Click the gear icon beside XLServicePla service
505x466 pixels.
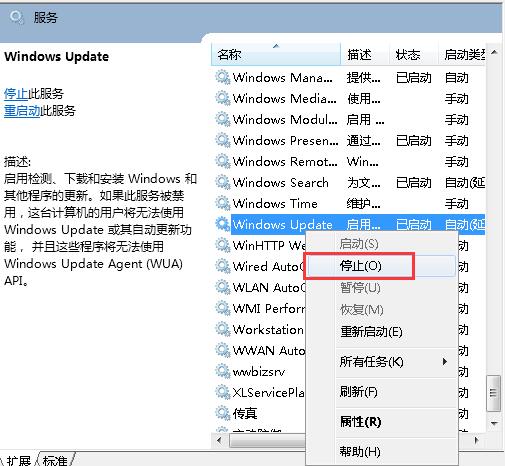click(x=222, y=392)
